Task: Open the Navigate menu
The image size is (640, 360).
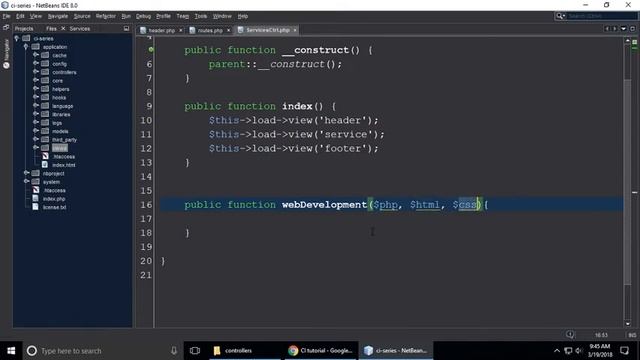Action: 58,16
